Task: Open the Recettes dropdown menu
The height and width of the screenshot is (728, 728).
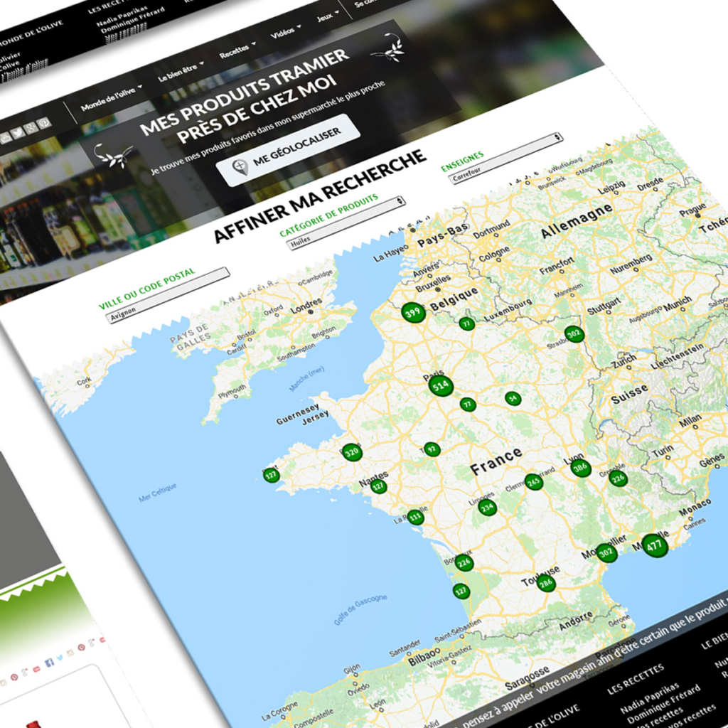Action: point(237,50)
